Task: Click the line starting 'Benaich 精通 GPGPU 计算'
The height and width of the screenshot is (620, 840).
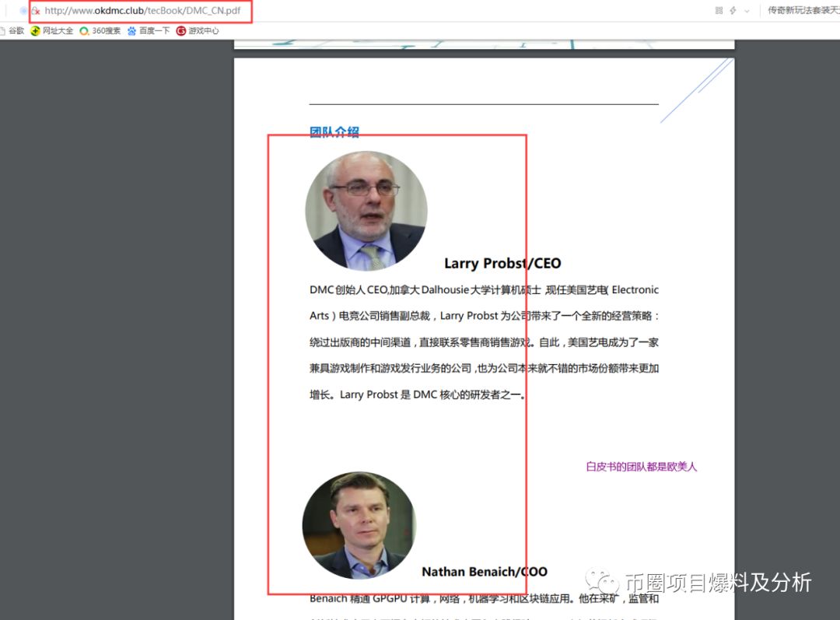Action: [485, 598]
